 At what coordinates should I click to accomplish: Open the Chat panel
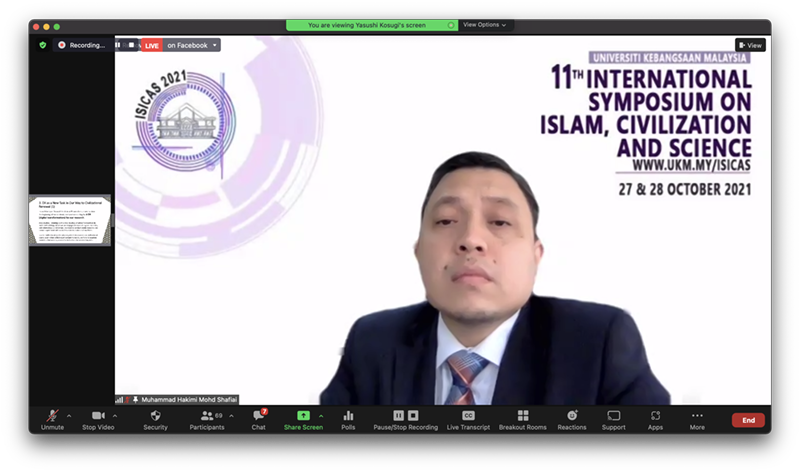258,418
